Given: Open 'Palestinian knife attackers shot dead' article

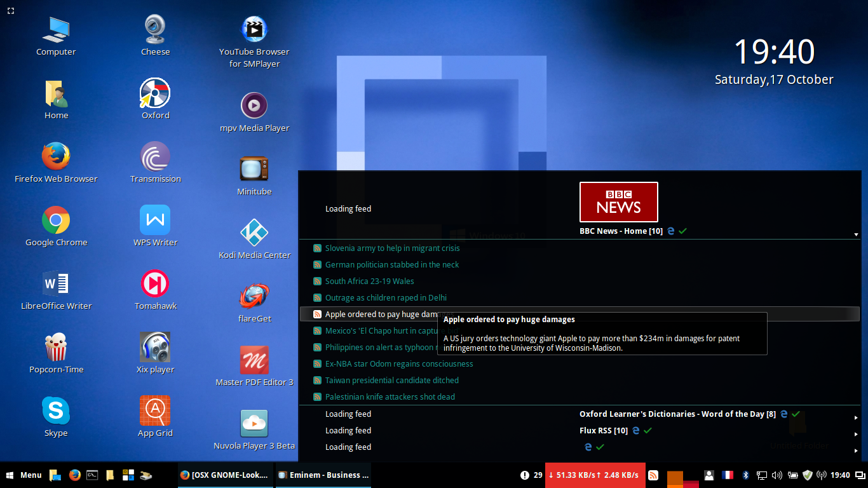Looking at the screenshot, I should (x=390, y=397).
